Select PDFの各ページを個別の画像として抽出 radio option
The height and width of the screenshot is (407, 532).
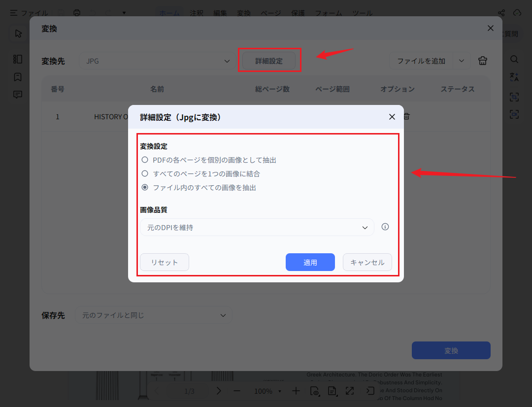click(145, 160)
